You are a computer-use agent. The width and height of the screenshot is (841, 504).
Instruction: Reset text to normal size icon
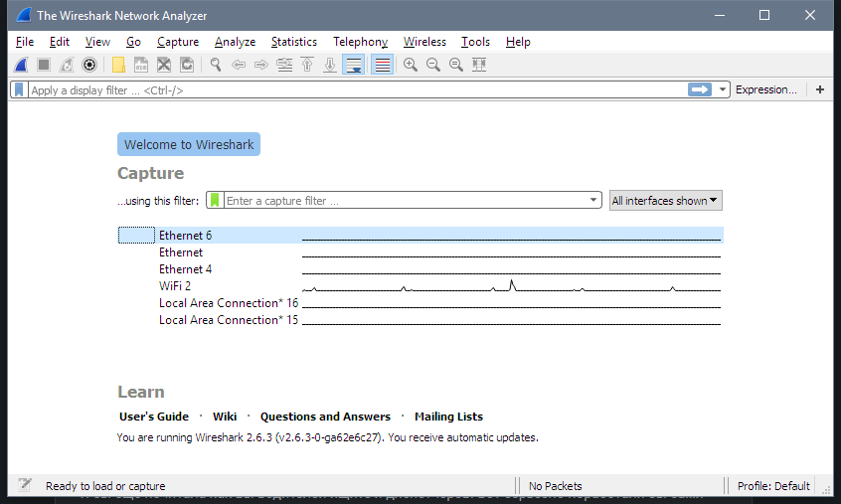coord(456,65)
